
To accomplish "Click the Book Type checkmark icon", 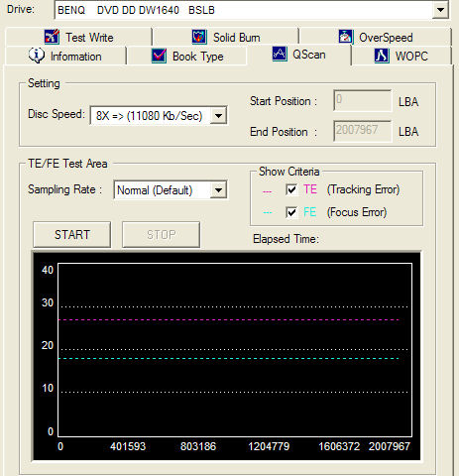I will (x=159, y=56).
